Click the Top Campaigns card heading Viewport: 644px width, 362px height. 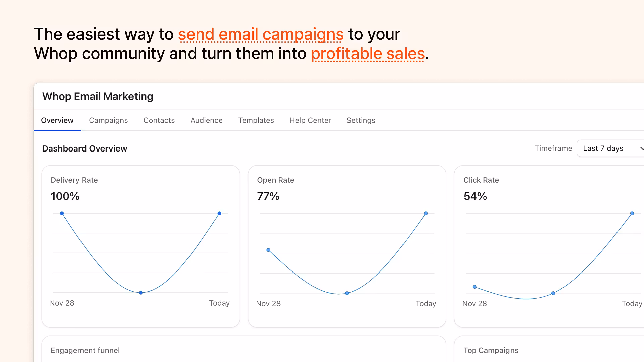click(x=491, y=350)
